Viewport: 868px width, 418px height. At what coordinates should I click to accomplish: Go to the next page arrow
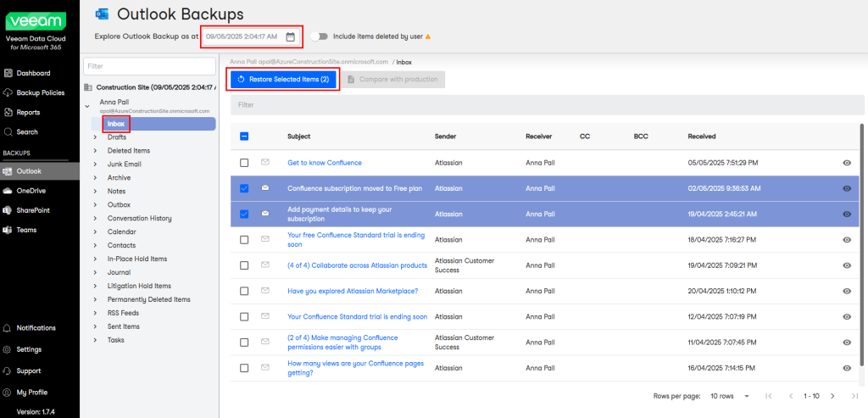(833, 396)
